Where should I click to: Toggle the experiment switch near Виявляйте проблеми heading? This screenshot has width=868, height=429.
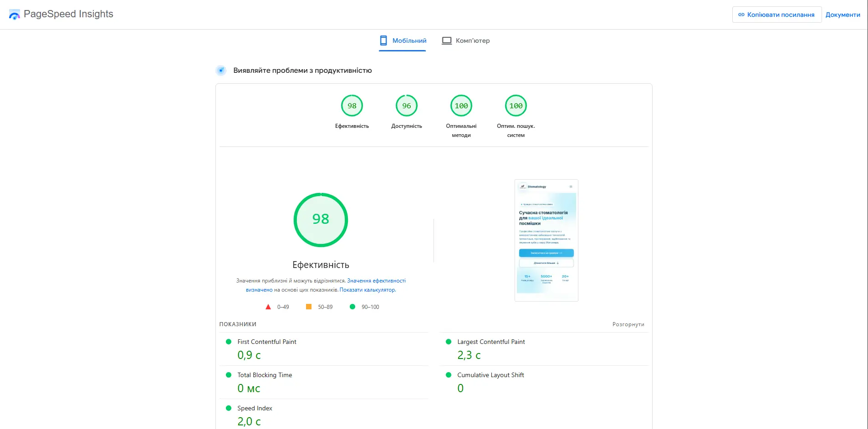tap(221, 71)
